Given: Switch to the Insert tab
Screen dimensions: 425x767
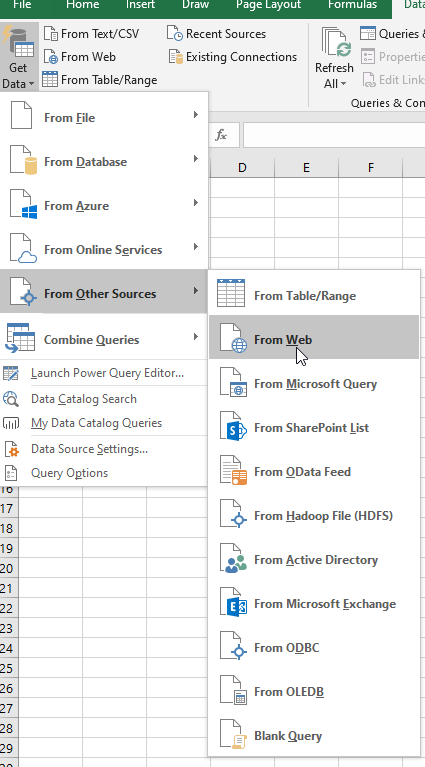Looking at the screenshot, I should pos(140,5).
